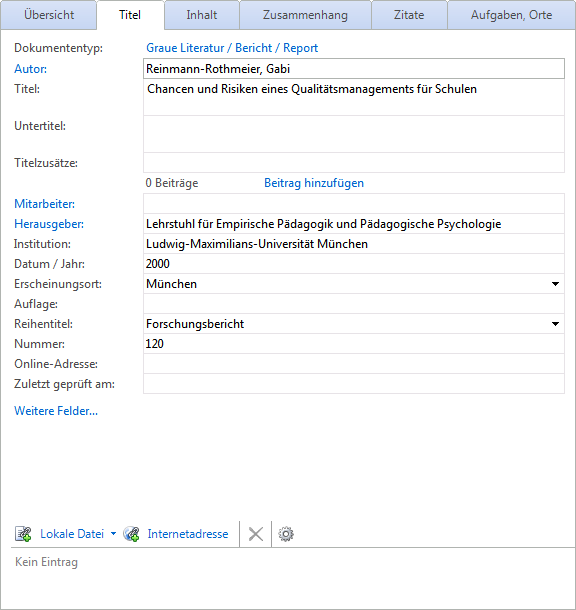Open the Erscheinungsort dropdown arrow
Screen dimensions: 576x610
pyautogui.click(x=555, y=284)
